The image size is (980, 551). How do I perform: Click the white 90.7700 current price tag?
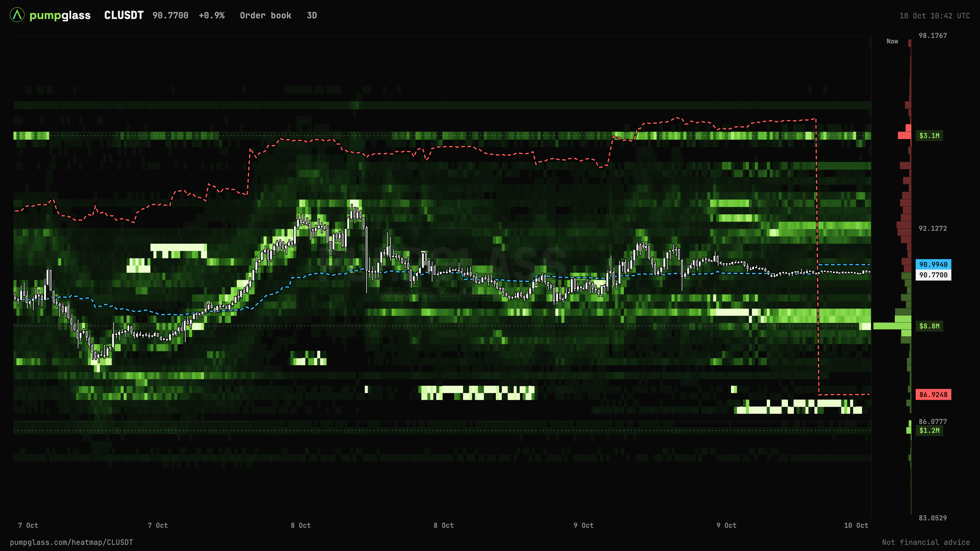pos(933,275)
